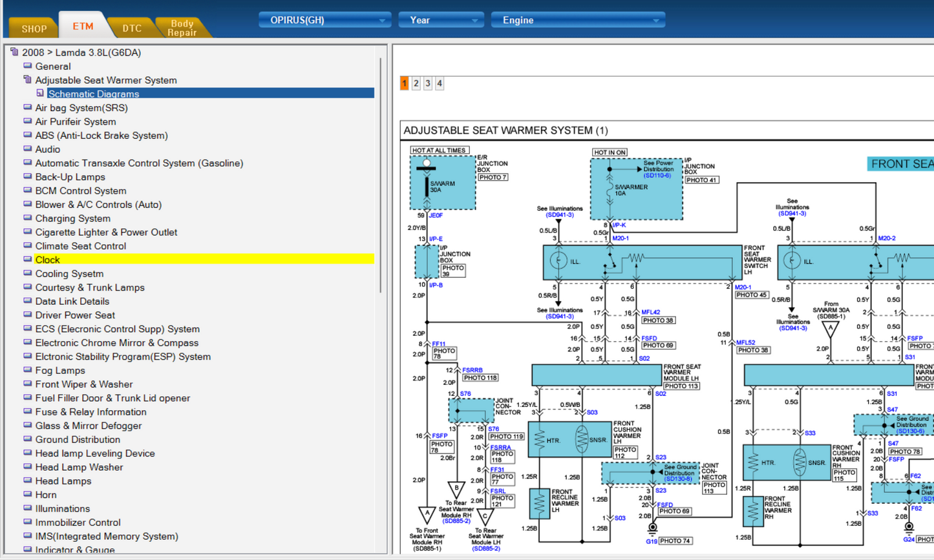Open the Horn topic

[x=46, y=495]
